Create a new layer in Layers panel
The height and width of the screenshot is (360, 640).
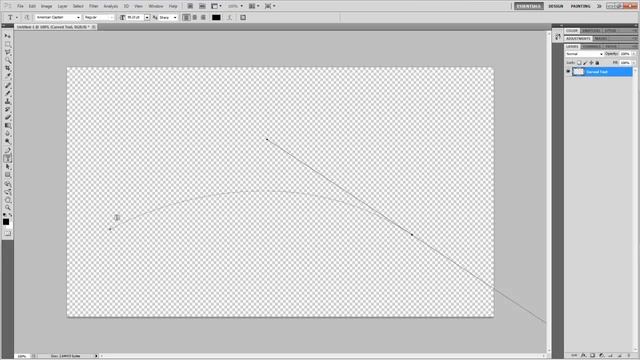click(620, 356)
